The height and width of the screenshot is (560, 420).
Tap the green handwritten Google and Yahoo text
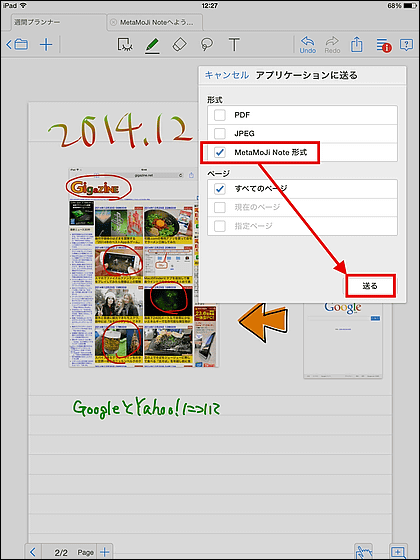click(146, 408)
